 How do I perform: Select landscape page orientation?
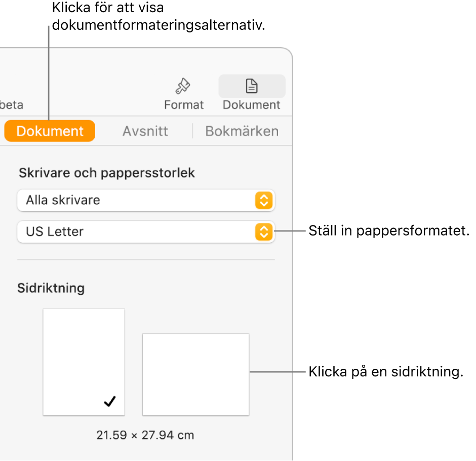(195, 374)
